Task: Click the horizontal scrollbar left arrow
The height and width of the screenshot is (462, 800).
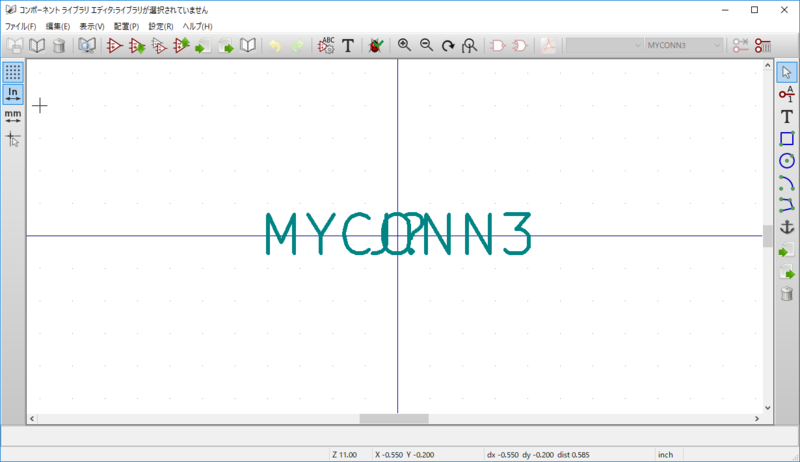Action: tap(32, 419)
